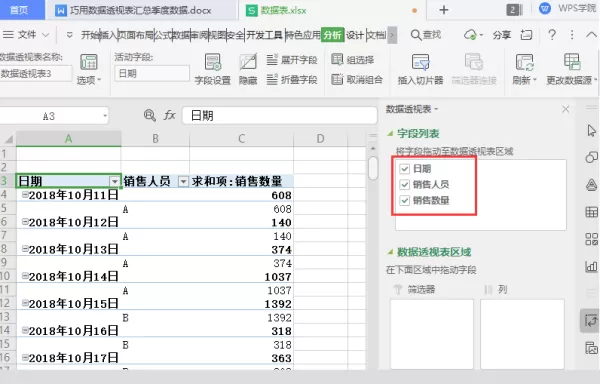Click the sidebar shapes icon

coord(592,157)
